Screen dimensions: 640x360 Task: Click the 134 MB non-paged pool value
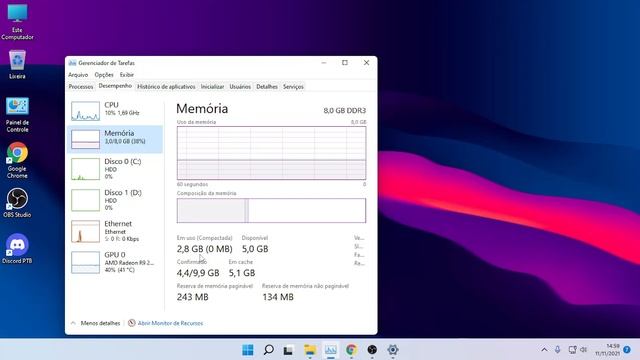(x=278, y=297)
